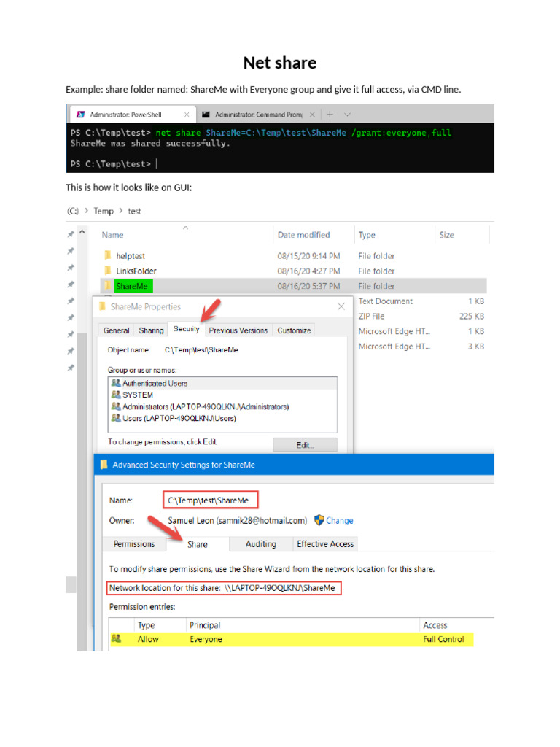Click the Principal column header
The width and height of the screenshot is (560, 747).
pos(205,625)
